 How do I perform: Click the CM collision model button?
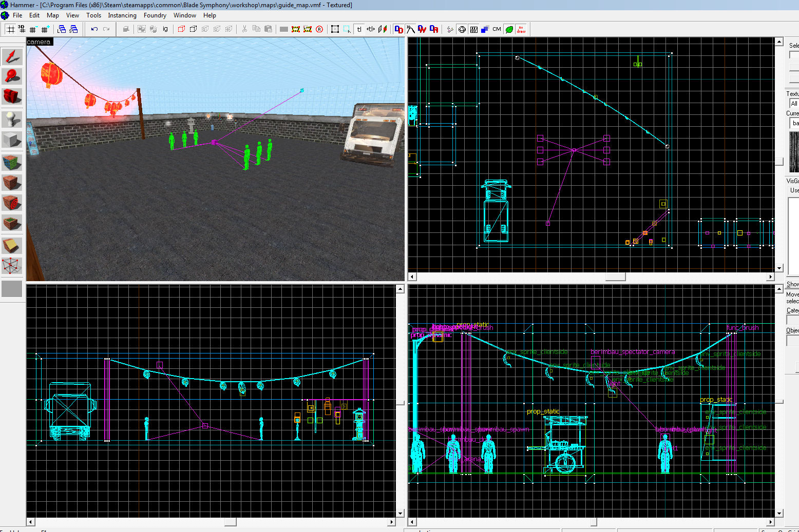coord(497,29)
